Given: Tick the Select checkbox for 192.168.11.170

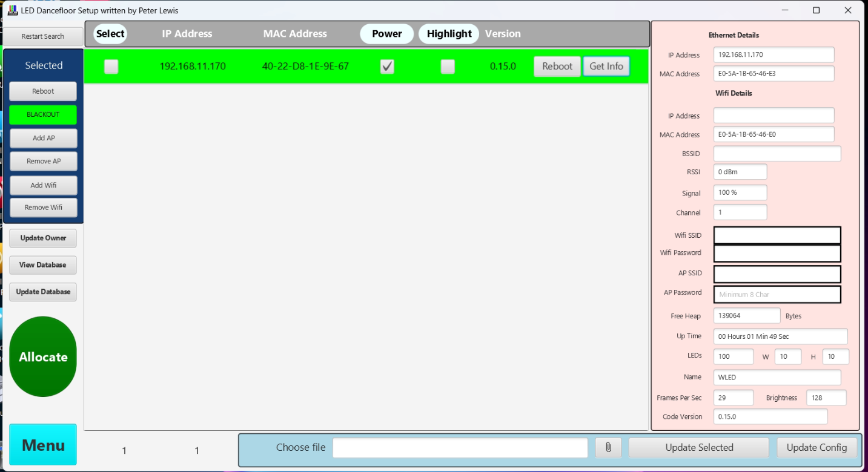Looking at the screenshot, I should click(x=111, y=67).
